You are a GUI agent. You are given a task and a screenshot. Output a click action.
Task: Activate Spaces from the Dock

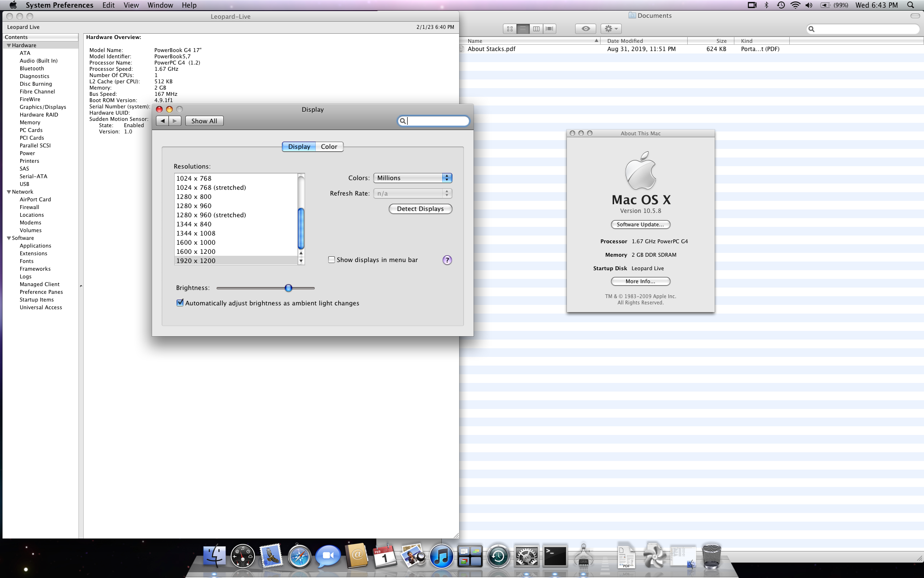coord(470,556)
